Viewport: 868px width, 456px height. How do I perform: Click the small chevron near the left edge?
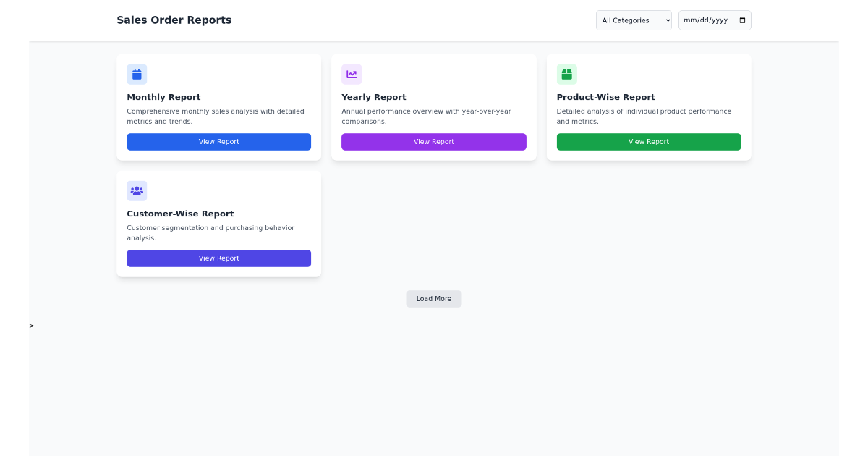point(30,326)
